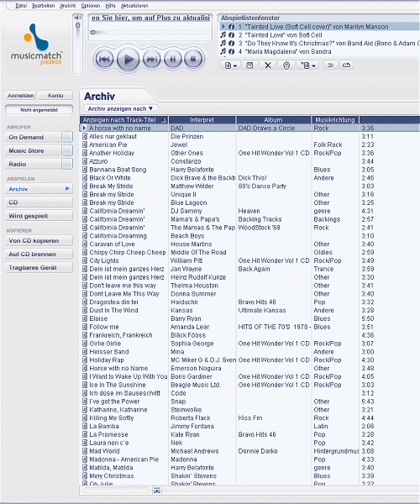Viewport: 420px width, 504px height.
Task: Skip to the next track
Action: point(152,59)
